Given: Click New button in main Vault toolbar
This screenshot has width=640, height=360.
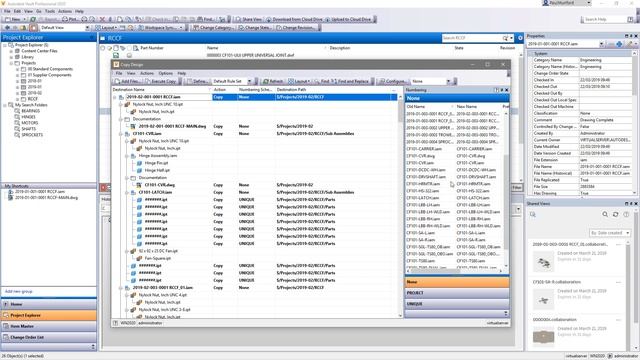Looking at the screenshot, I should coord(13,19).
